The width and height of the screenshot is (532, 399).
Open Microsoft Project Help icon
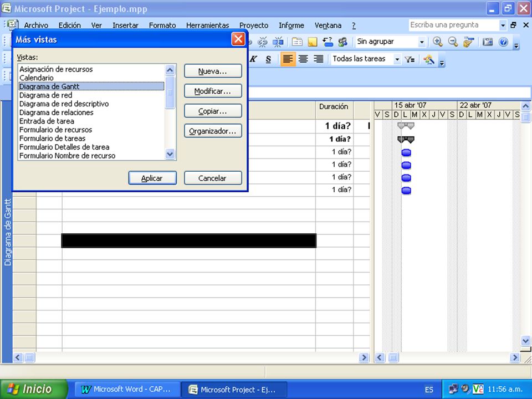504,42
